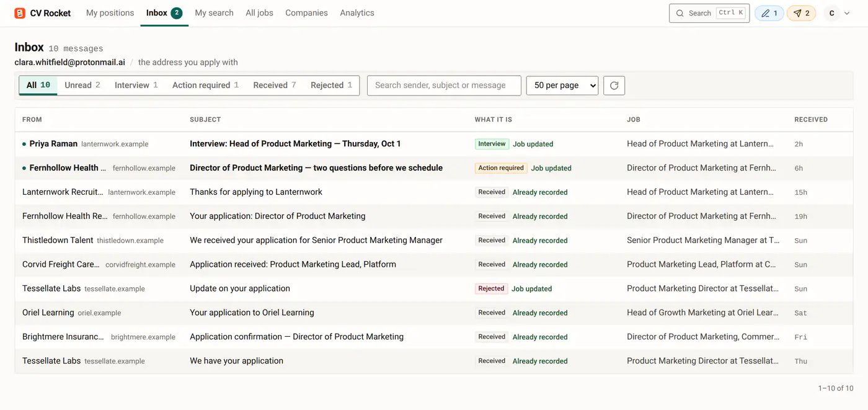Click the JOB column header
The width and height of the screenshot is (868, 410).
(634, 120)
